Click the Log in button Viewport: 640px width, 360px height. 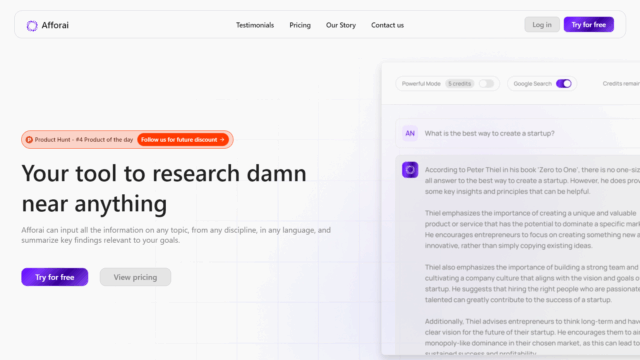coord(542,24)
